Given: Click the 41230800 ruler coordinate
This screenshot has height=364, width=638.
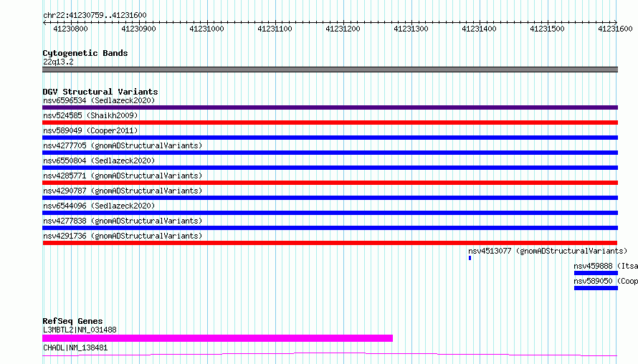Looking at the screenshot, I should pos(70,29).
